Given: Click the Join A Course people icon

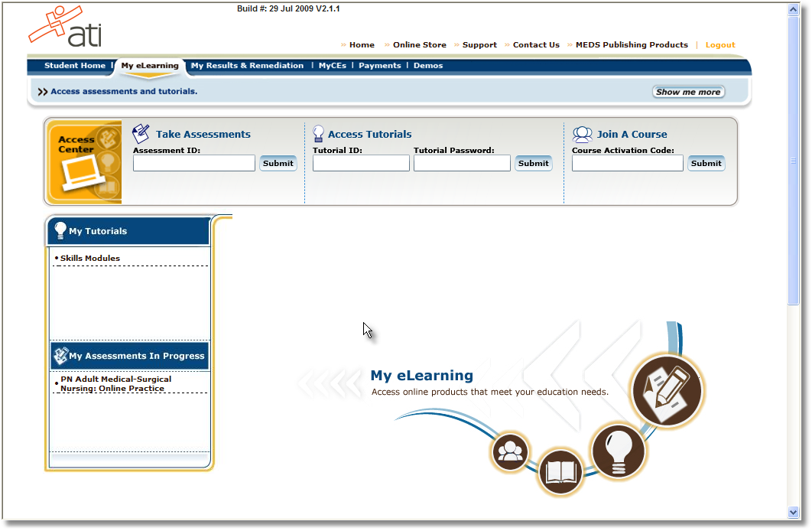Looking at the screenshot, I should 583,134.
